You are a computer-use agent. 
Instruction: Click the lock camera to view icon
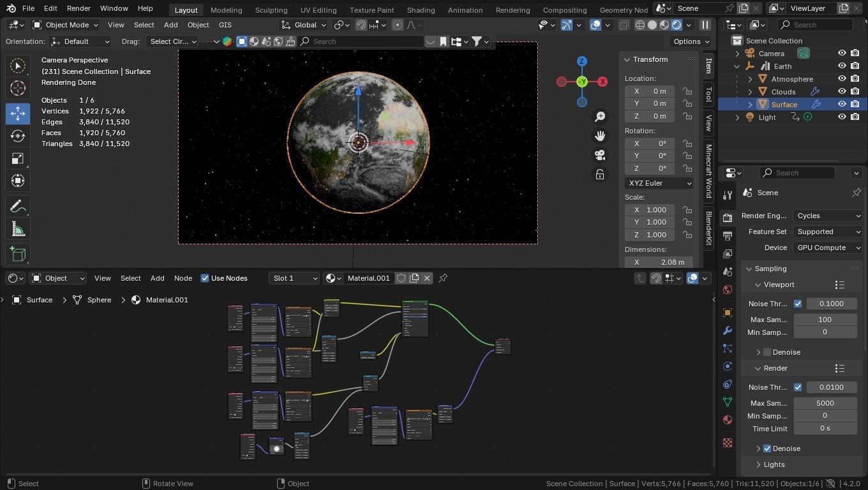(600, 174)
